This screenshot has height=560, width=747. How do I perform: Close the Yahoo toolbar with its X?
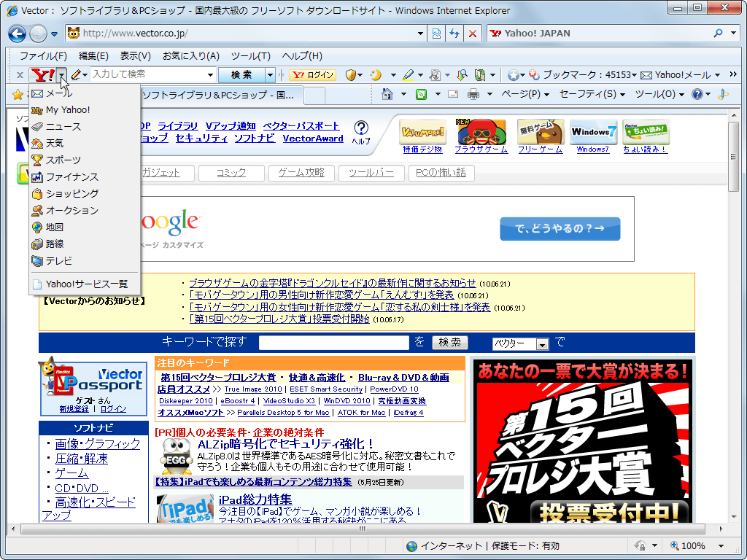[x=20, y=75]
